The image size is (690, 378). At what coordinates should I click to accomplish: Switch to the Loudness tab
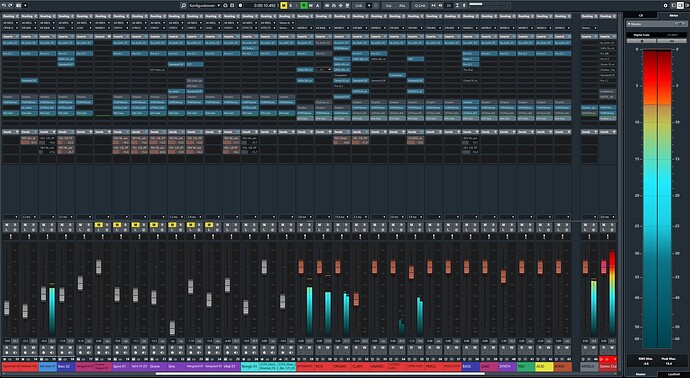click(x=673, y=374)
